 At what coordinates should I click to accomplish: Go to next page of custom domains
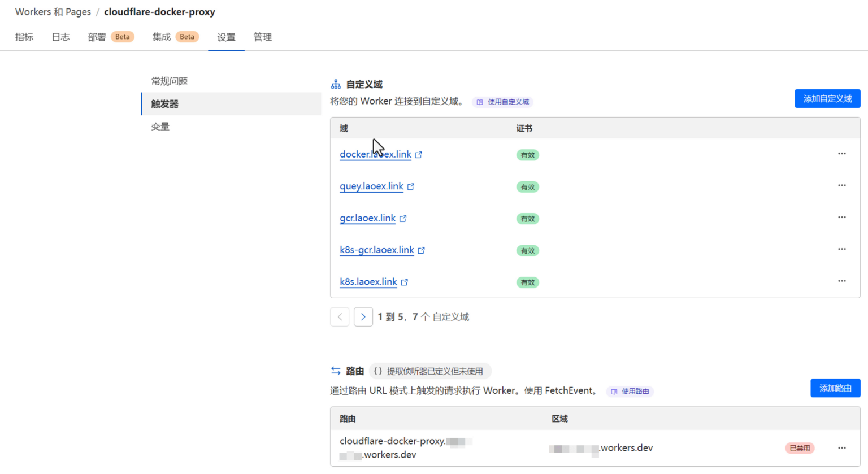coord(363,316)
